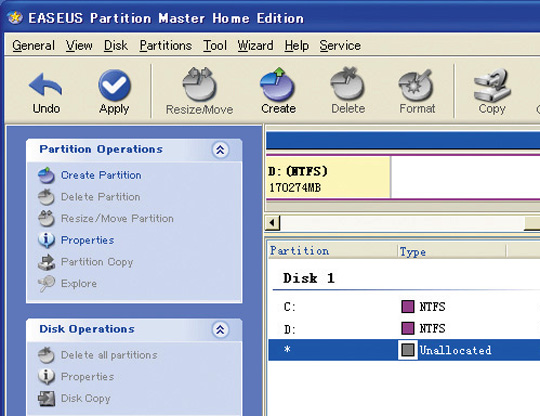Open partition Properties link
540x416 pixels.
87,240
